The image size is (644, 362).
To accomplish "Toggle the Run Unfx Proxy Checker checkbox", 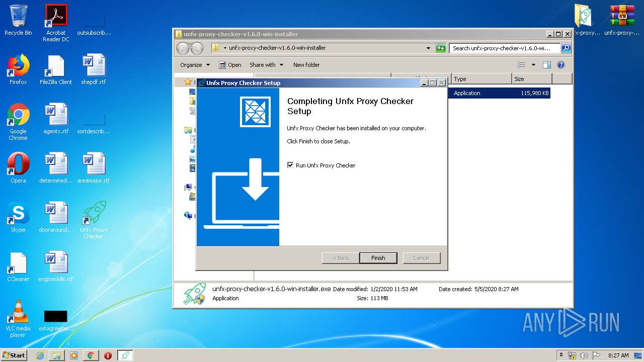I will [x=290, y=165].
